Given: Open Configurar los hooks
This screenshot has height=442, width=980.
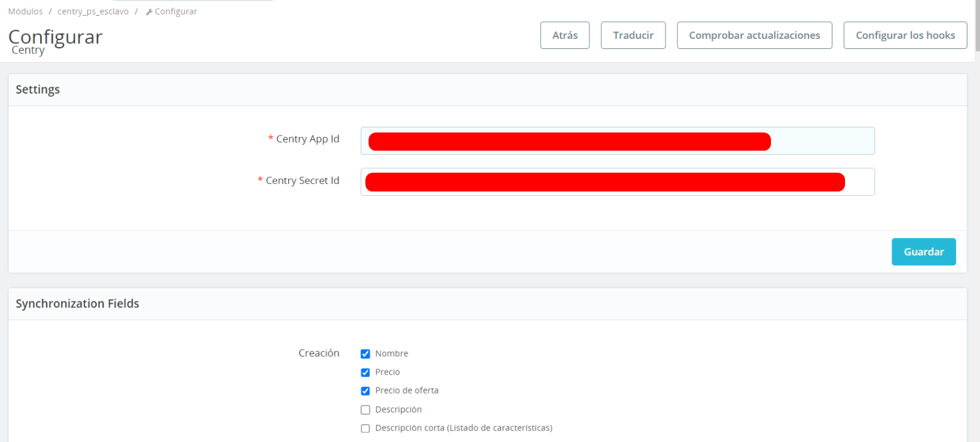Looking at the screenshot, I should coord(906,35).
